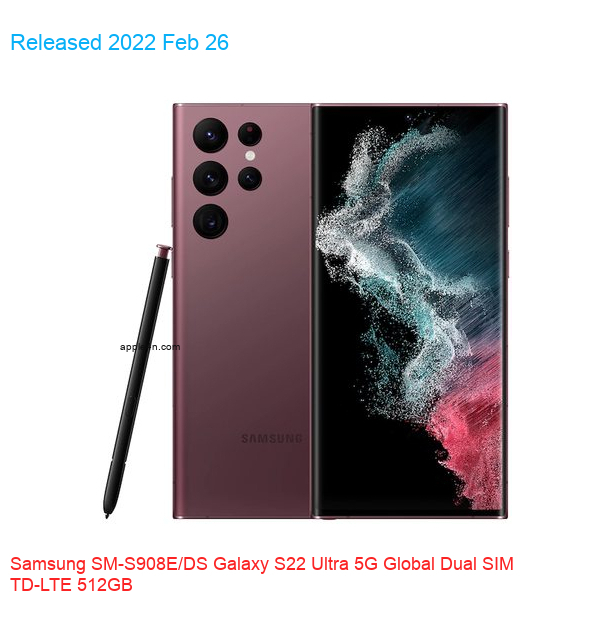The width and height of the screenshot is (612, 624).
Task: Click the white LED flash on phone back
Action: pyautogui.click(x=250, y=156)
